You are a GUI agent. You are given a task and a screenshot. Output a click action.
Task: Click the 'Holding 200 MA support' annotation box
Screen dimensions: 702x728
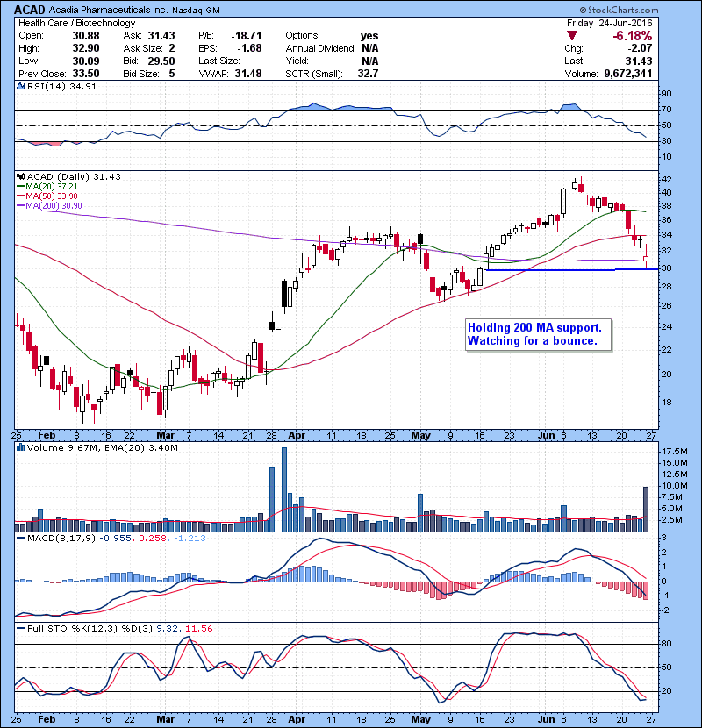(538, 334)
